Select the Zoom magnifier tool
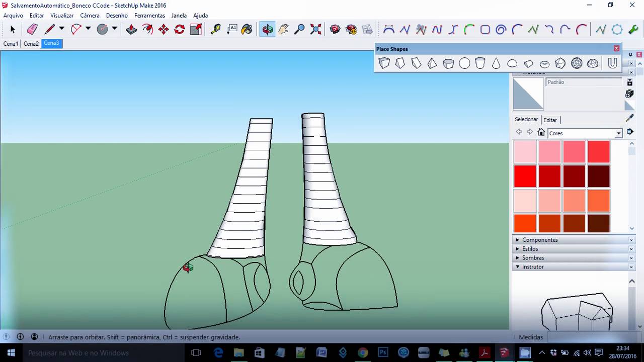Viewport: 644px width, 362px height. 299,29
